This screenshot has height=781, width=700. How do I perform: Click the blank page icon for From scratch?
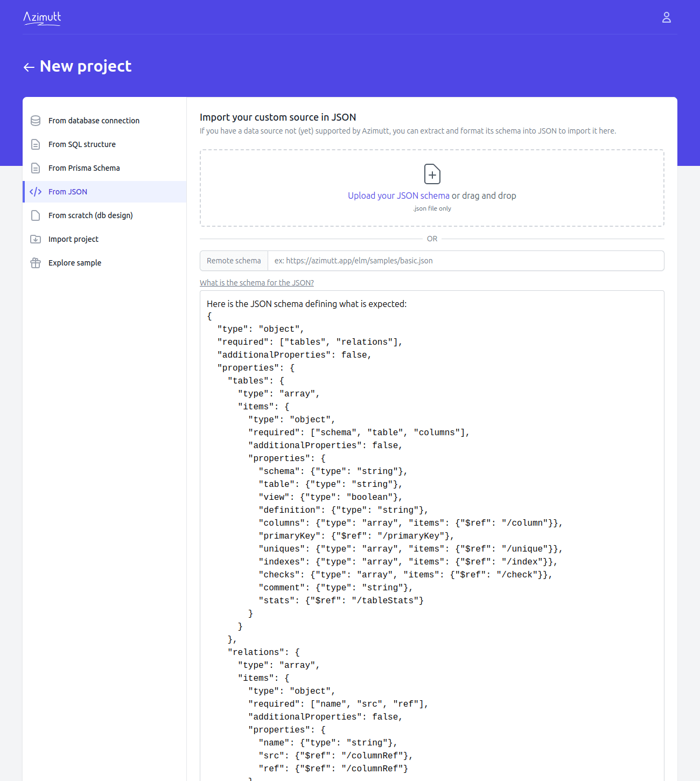(36, 215)
